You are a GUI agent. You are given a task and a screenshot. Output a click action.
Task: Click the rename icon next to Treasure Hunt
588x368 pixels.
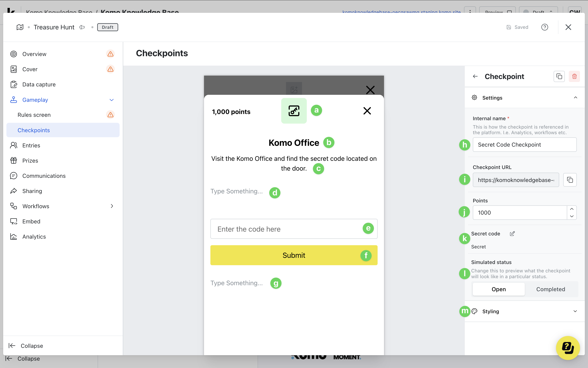coord(82,27)
